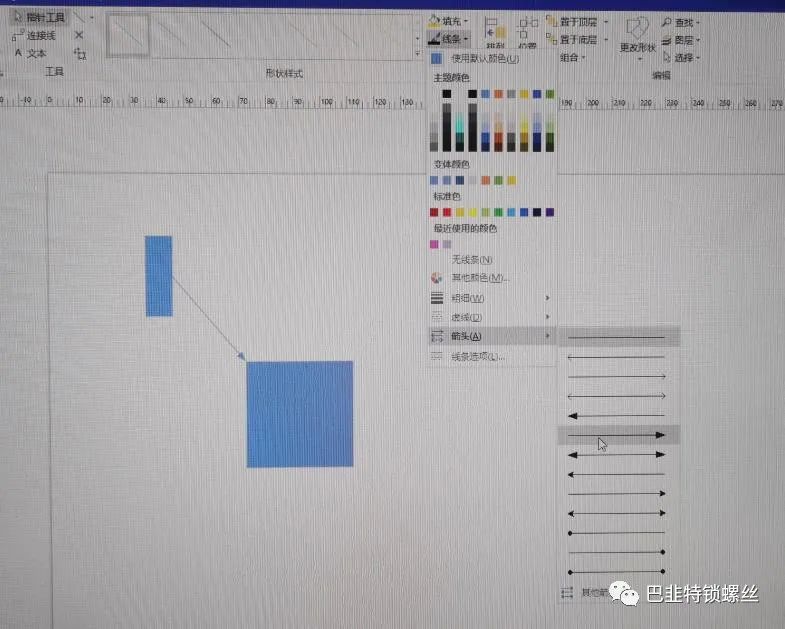Pick the orange theme color swatch
The width and height of the screenshot is (785, 629).
coord(498,94)
